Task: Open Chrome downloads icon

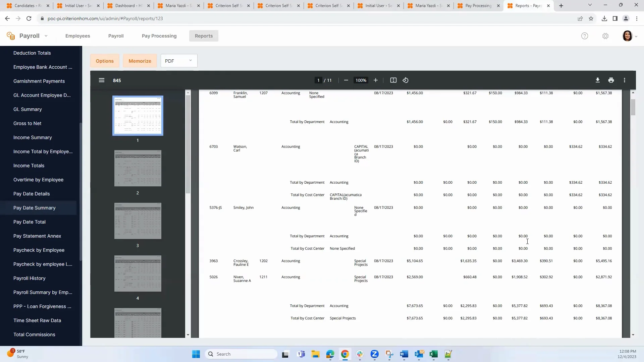Action: [604, 18]
